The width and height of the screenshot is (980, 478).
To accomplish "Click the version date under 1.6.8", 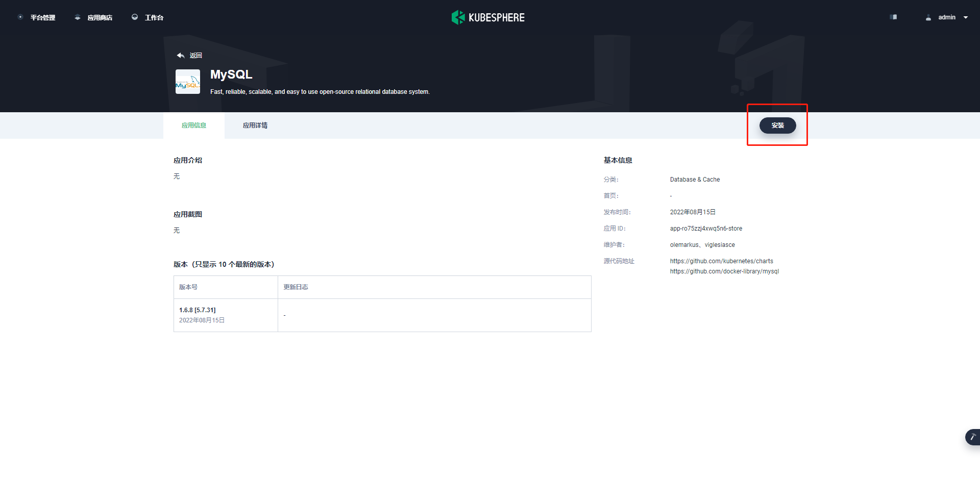I will point(202,320).
